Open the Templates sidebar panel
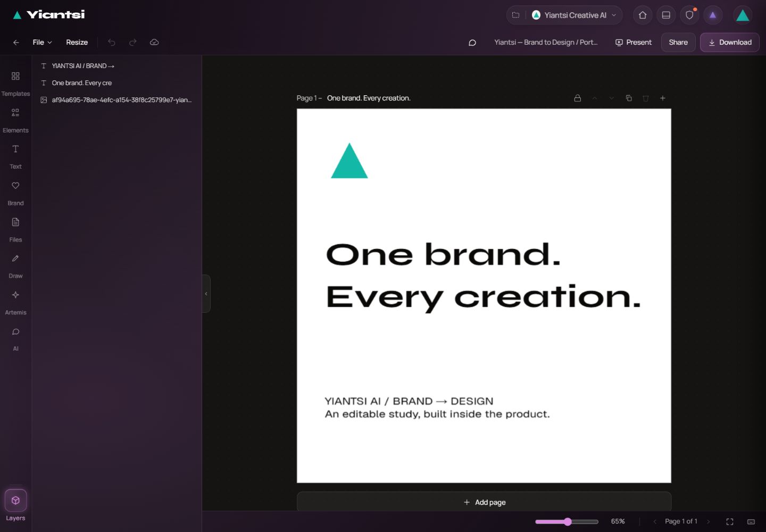Image resolution: width=766 pixels, height=532 pixels. pos(15,84)
